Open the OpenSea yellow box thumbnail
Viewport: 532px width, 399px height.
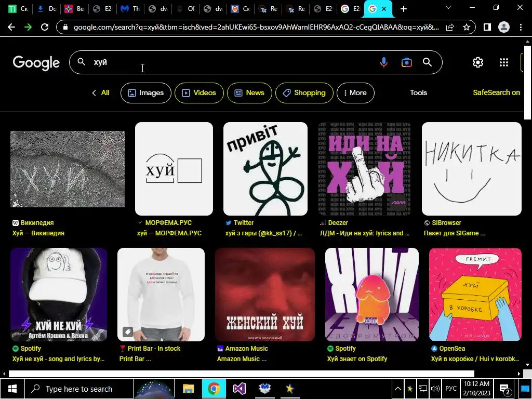[475, 295]
